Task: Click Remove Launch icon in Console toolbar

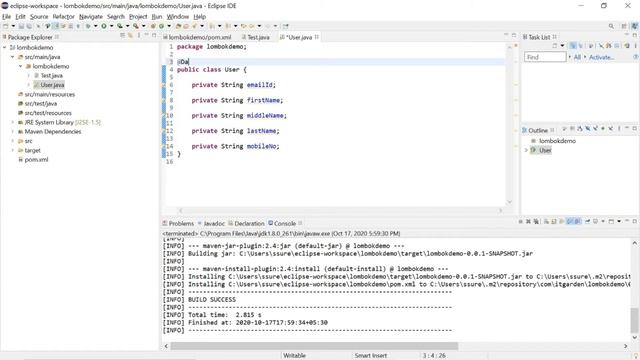Action: (528, 221)
